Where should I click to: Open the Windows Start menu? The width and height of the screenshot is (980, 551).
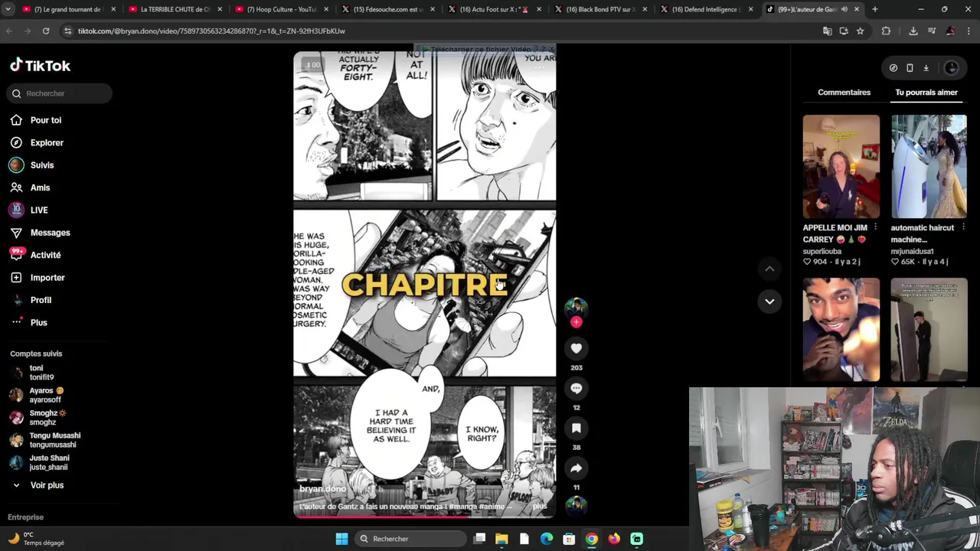[x=342, y=539]
